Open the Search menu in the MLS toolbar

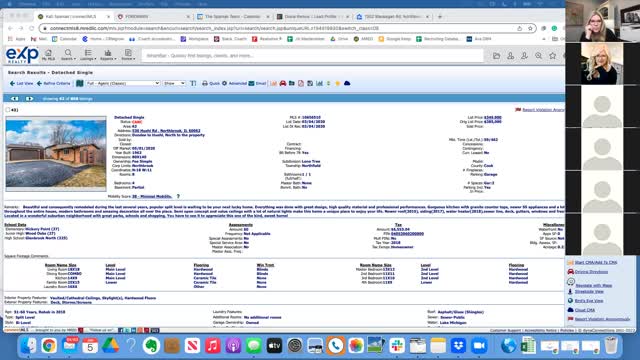(x=68, y=55)
